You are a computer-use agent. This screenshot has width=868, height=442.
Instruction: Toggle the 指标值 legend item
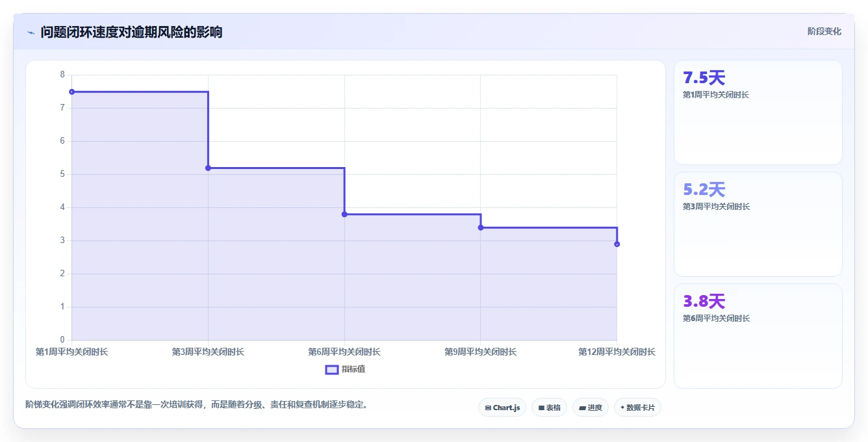tap(346, 369)
